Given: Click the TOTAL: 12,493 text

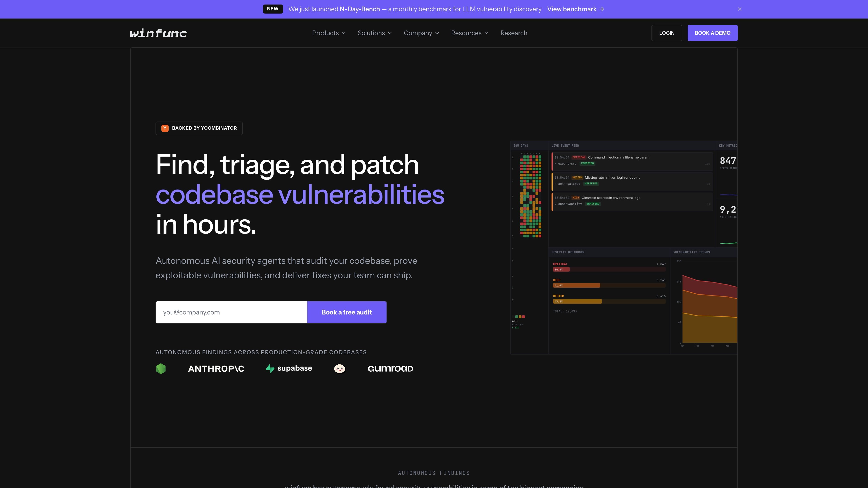Looking at the screenshot, I should 565,311.
